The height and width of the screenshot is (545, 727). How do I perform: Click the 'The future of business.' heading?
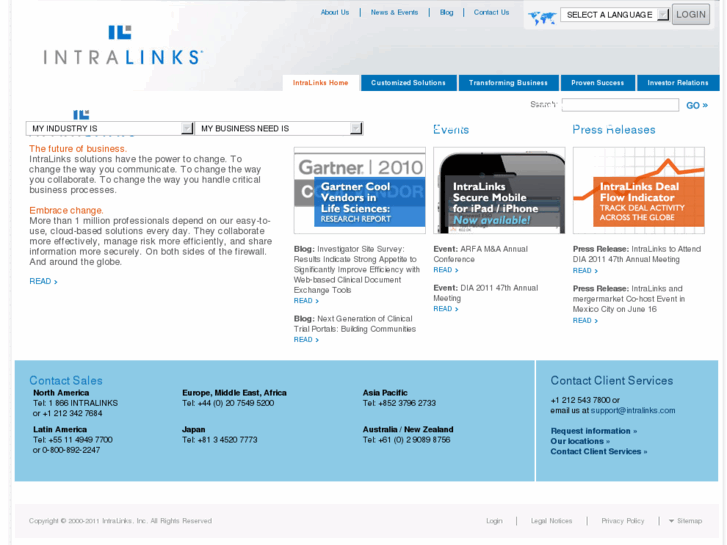pos(78,149)
